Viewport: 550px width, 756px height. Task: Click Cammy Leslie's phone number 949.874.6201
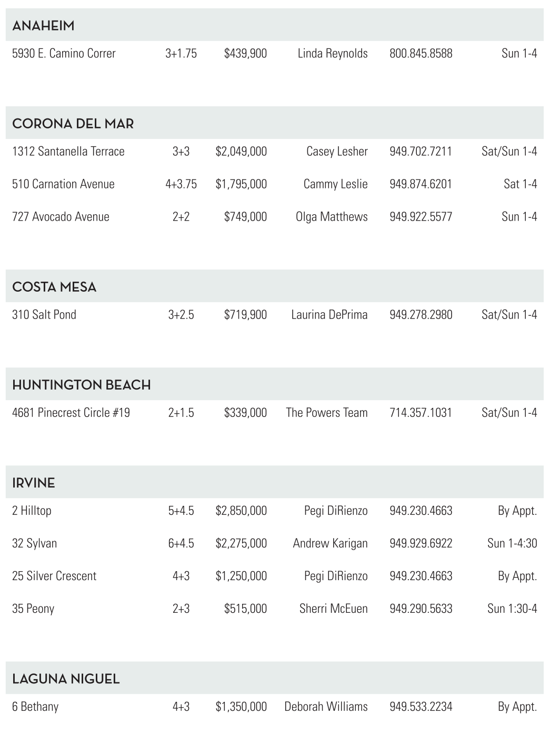pyautogui.click(x=421, y=184)
